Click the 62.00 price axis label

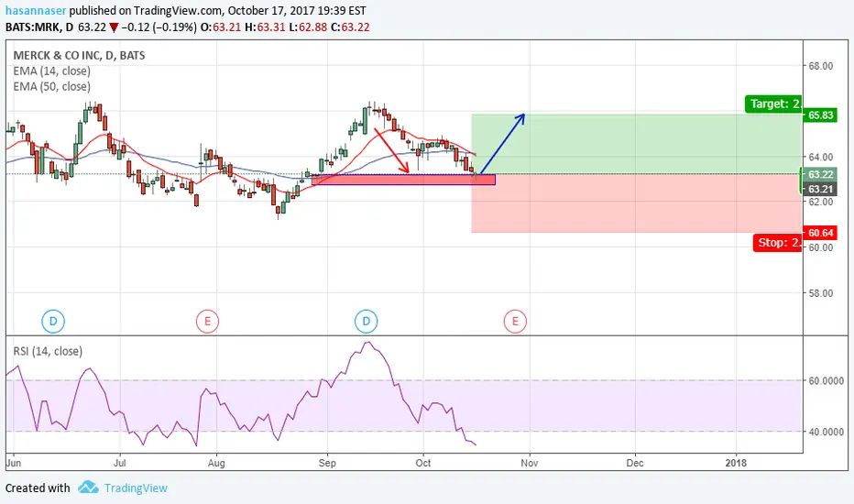(821, 202)
